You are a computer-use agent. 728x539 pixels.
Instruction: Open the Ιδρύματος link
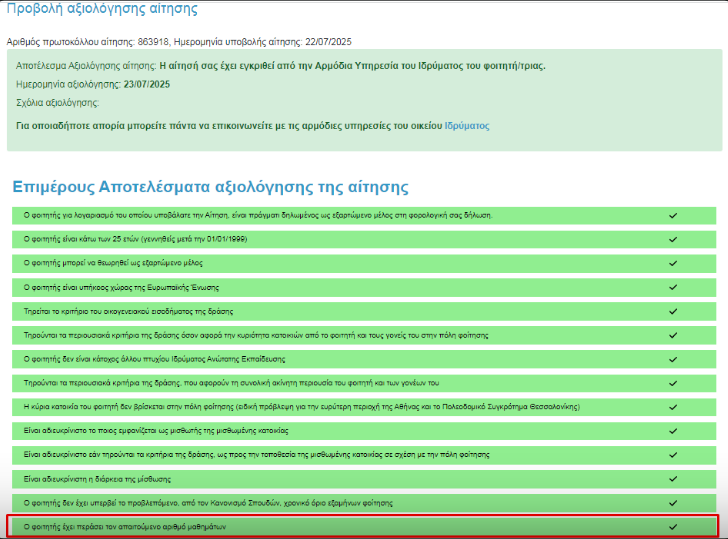(467, 126)
